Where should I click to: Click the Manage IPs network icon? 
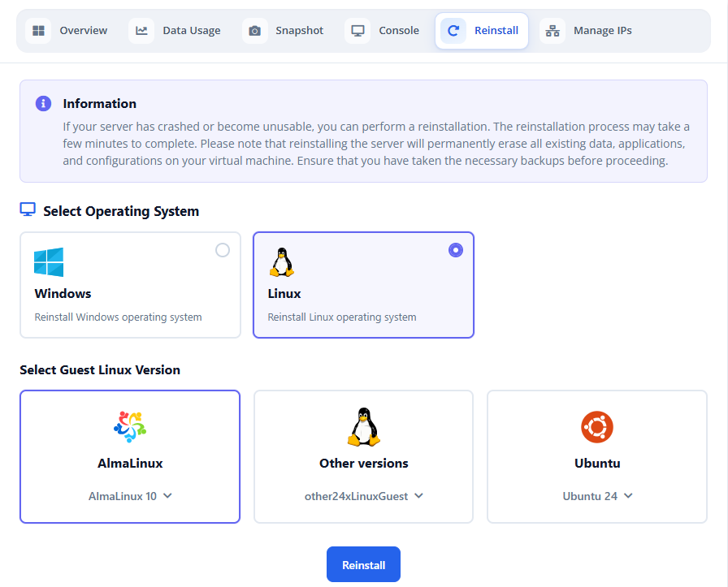pos(552,31)
